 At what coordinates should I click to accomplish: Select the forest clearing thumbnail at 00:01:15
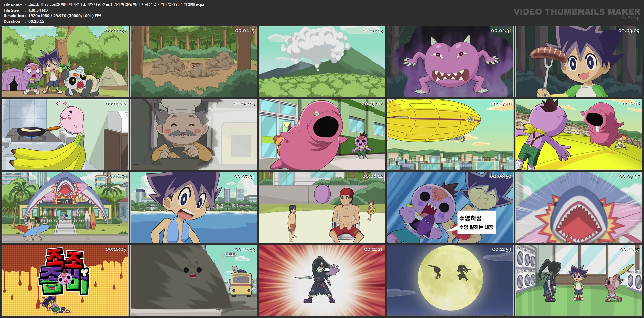194,62
